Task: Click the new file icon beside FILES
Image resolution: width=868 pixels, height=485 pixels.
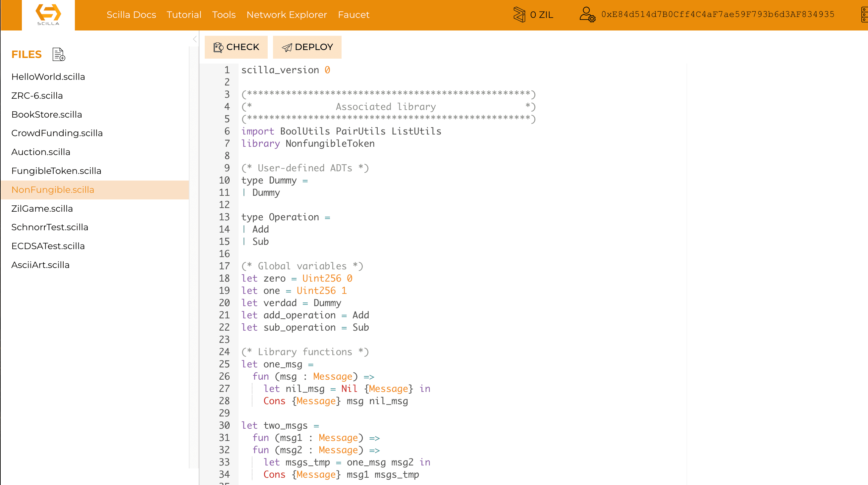Action: [x=59, y=54]
